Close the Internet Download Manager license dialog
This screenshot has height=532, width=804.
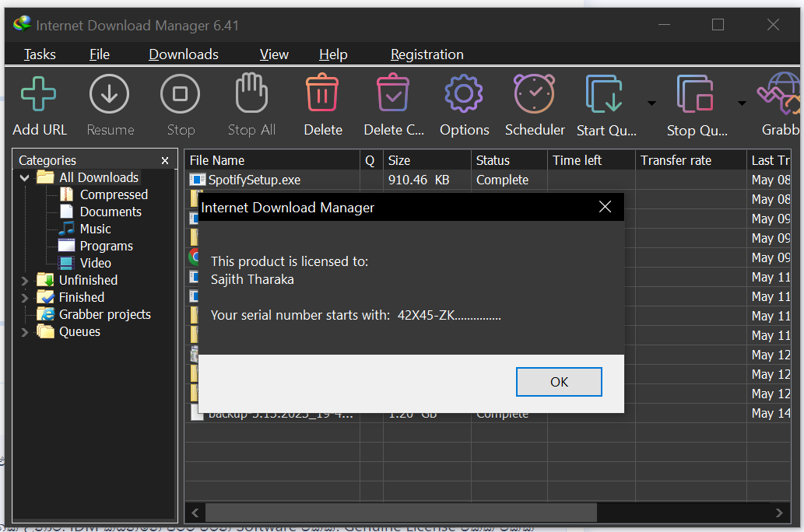605,207
